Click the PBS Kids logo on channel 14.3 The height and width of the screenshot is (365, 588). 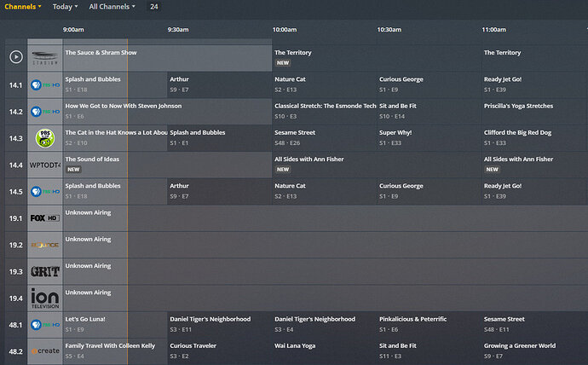tap(45, 137)
